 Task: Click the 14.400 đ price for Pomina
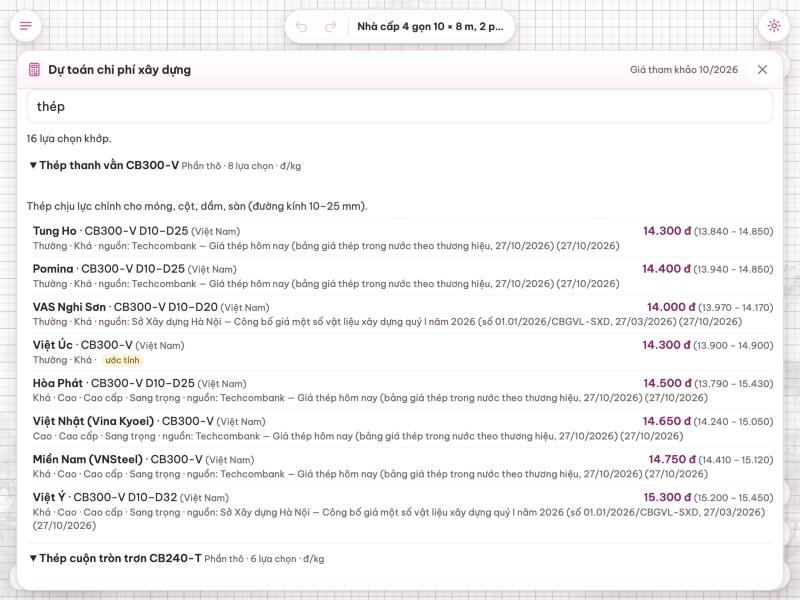point(666,269)
